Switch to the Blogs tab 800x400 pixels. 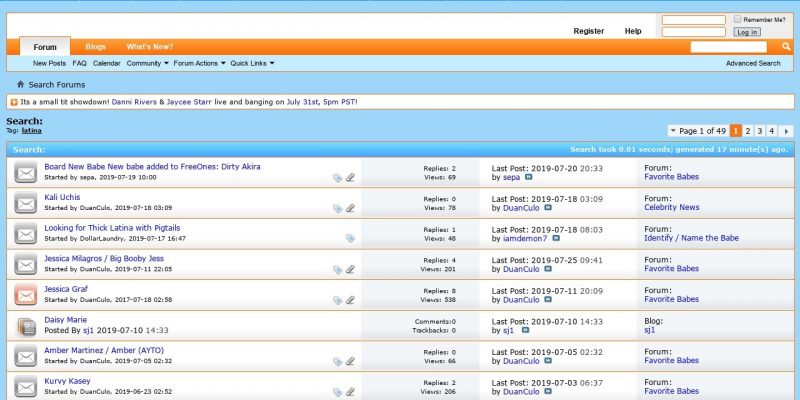tap(95, 47)
